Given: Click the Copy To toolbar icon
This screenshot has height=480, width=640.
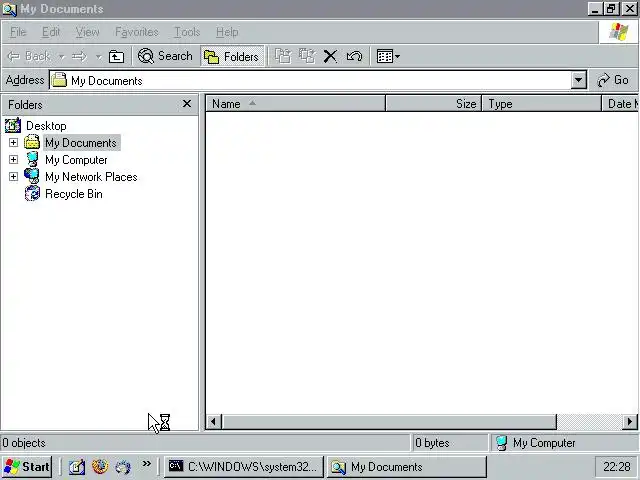Looking at the screenshot, I should [307, 56].
